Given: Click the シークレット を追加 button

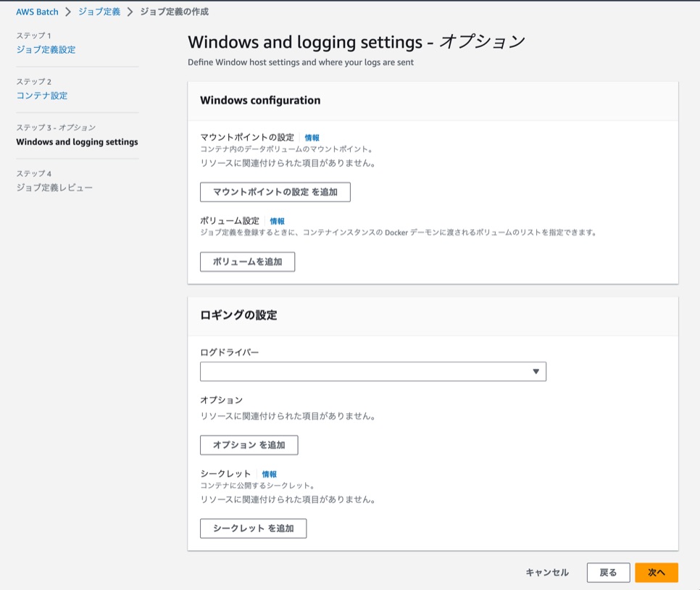Looking at the screenshot, I should (x=253, y=528).
